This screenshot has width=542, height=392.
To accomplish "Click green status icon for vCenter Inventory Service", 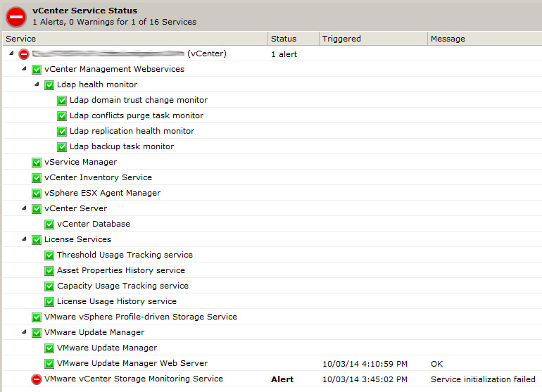I will [37, 178].
